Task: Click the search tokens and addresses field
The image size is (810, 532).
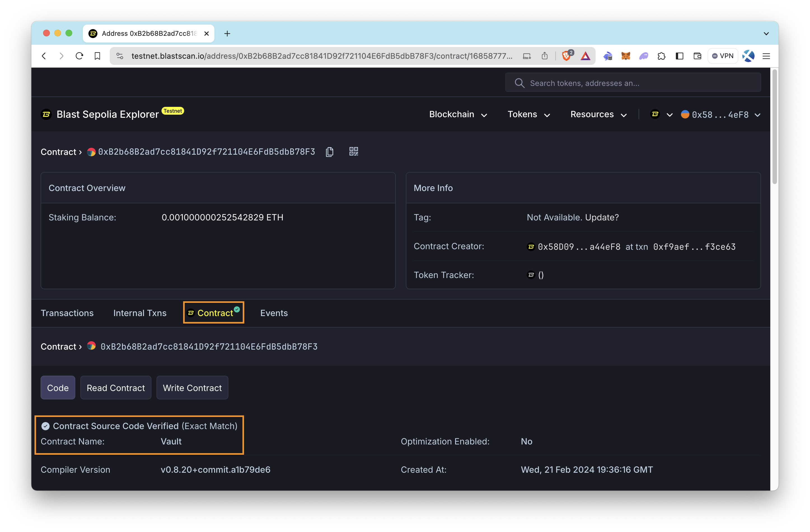Action: point(633,83)
